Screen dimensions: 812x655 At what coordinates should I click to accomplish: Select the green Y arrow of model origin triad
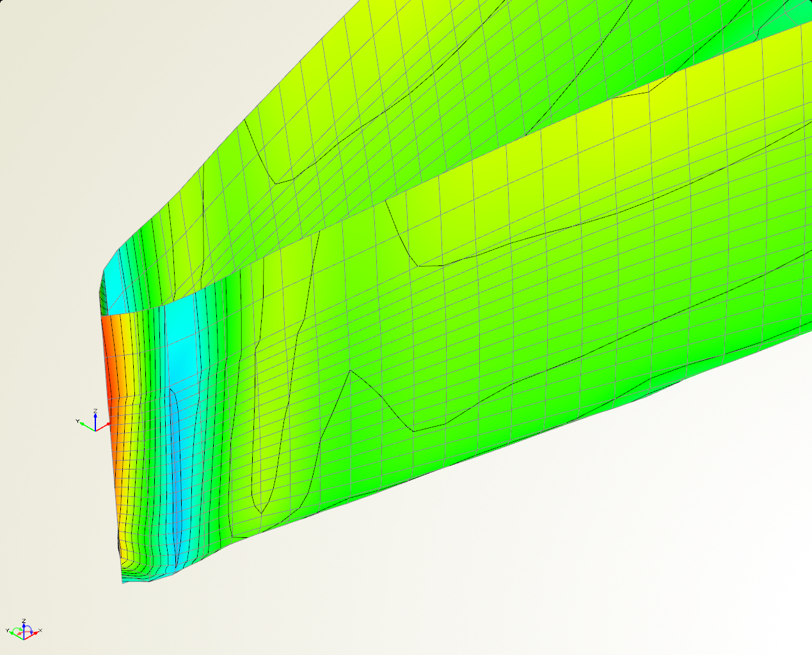[x=86, y=425]
